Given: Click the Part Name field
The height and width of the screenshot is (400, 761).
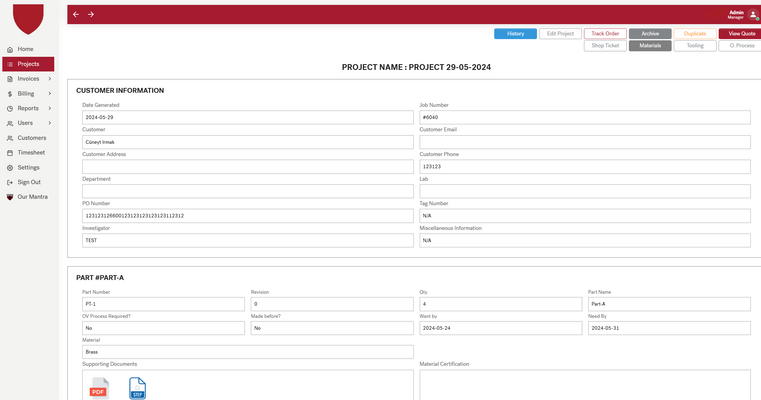Looking at the screenshot, I should (669, 304).
